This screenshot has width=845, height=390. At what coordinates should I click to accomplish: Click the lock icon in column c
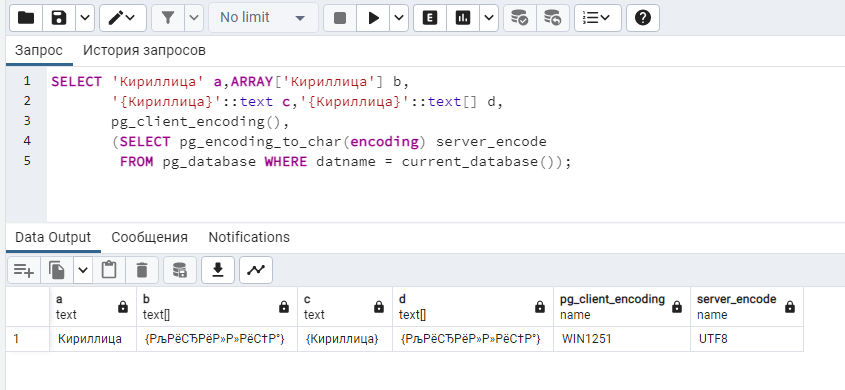tap(379, 307)
